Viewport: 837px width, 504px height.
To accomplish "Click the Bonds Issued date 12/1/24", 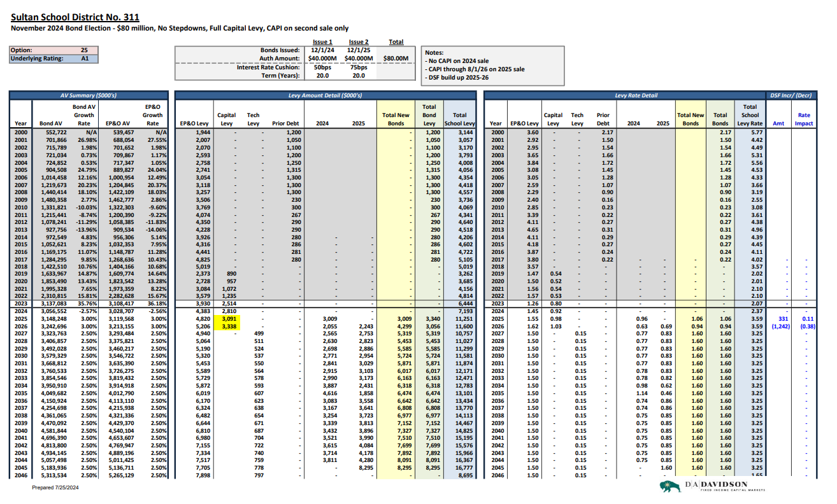I will click(x=323, y=50).
